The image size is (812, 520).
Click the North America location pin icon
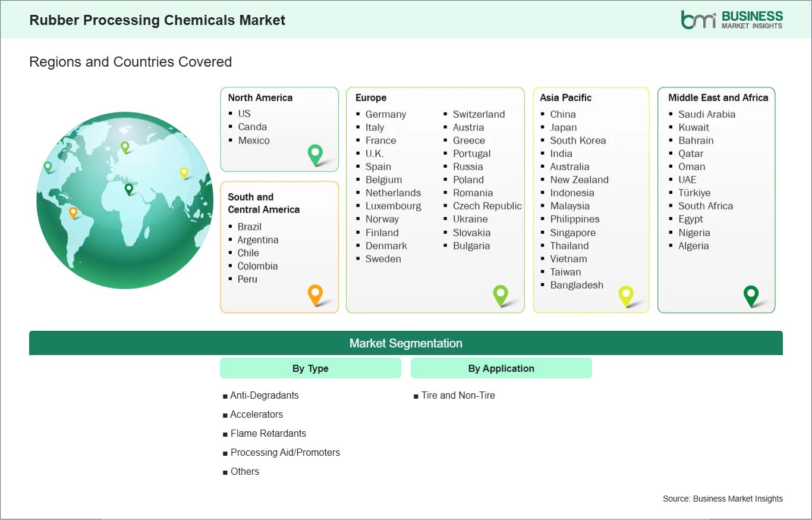[314, 154]
